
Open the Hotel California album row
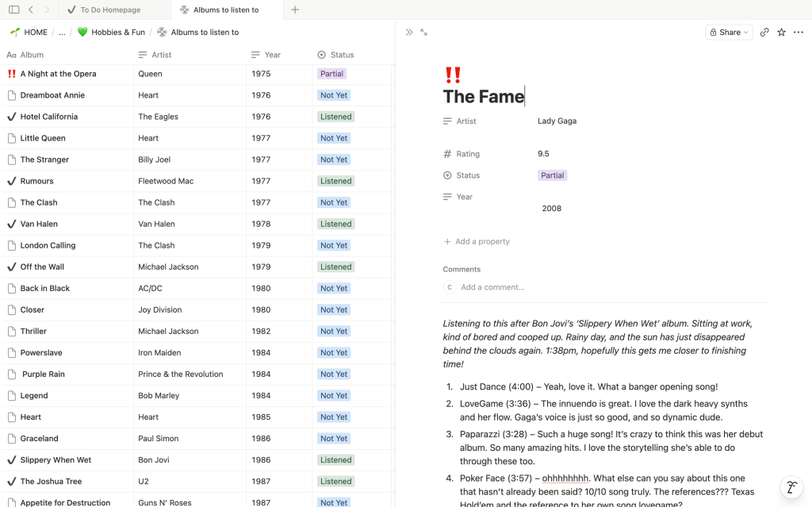(x=49, y=117)
